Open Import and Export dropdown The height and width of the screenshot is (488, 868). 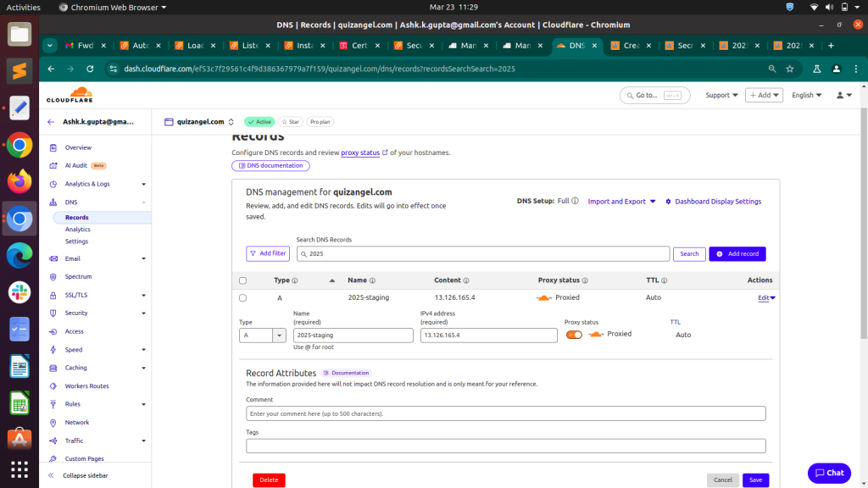621,202
